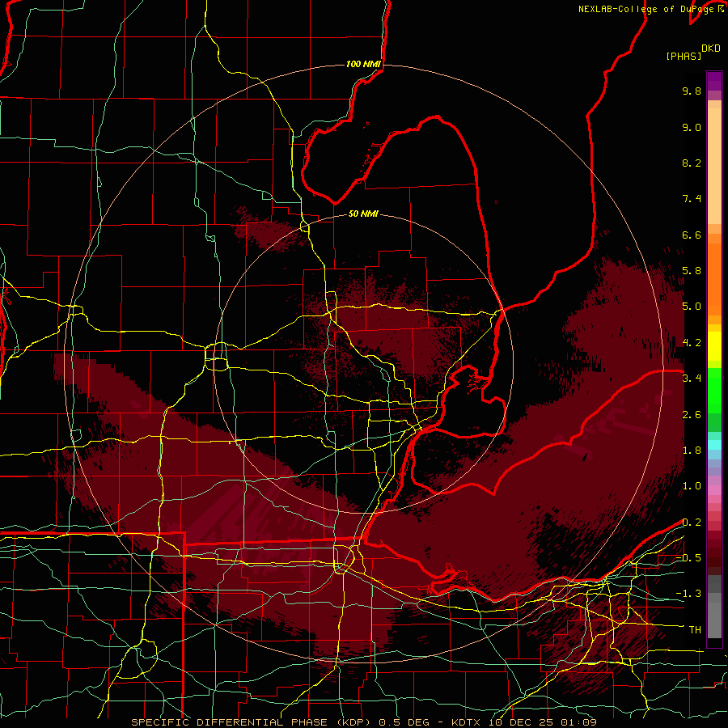The width and height of the screenshot is (728, 728).
Task: Click the 'DKD' label above the color scale
Action: point(711,48)
